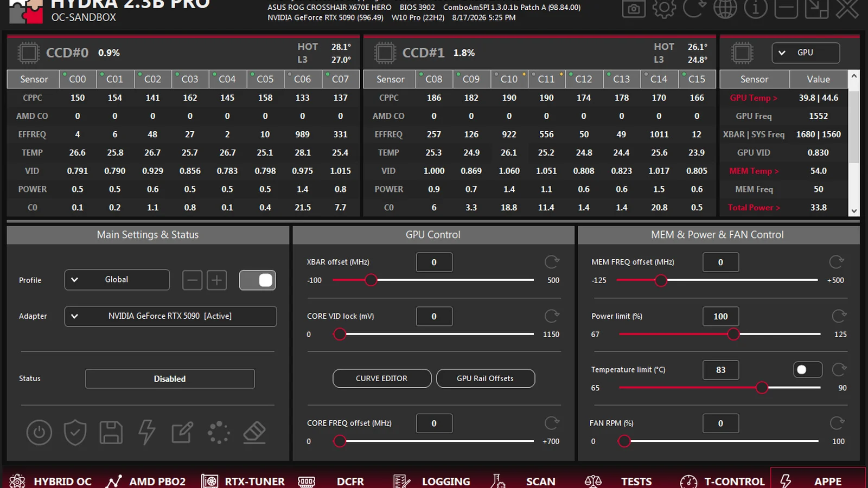The width and height of the screenshot is (868, 488).
Task: Click the dotted circle loading icon
Action: pyautogui.click(x=219, y=432)
